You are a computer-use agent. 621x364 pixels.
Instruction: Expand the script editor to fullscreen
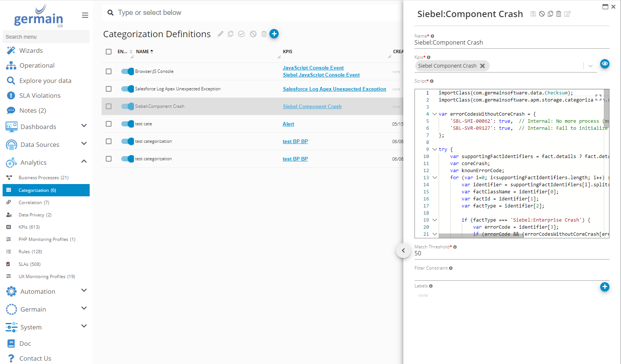[x=598, y=97]
